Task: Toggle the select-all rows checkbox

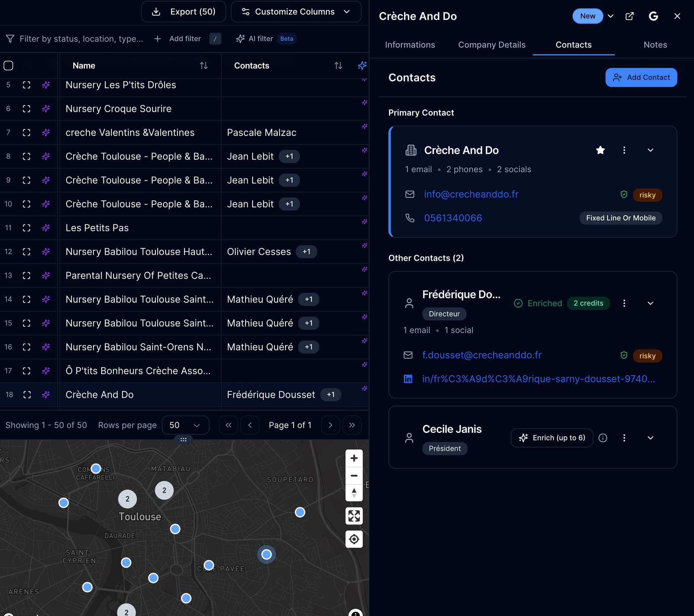Action: tap(8, 65)
